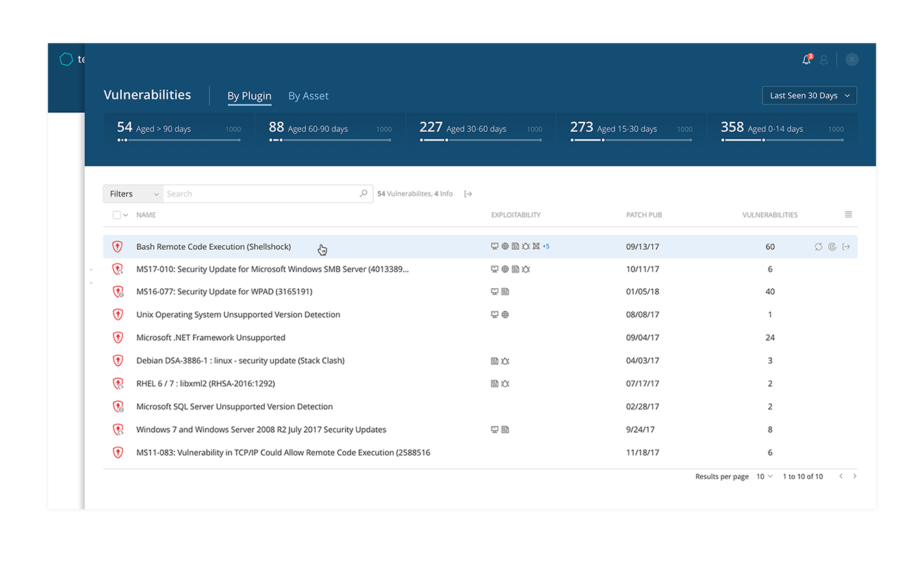Open the column settings list icon
This screenshot has height=575, width=924.
tap(848, 215)
